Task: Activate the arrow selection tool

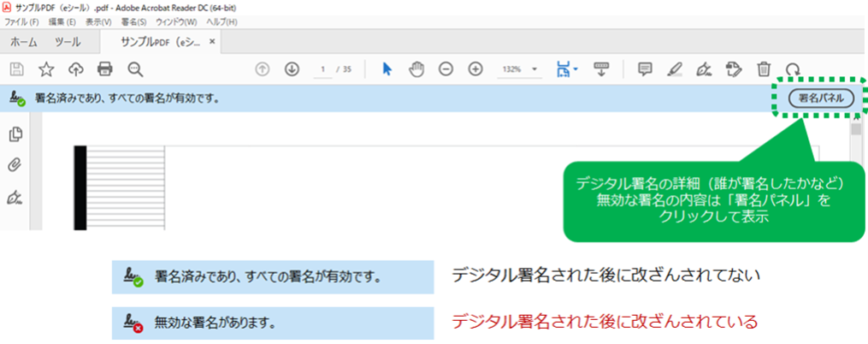Action: coord(387,69)
